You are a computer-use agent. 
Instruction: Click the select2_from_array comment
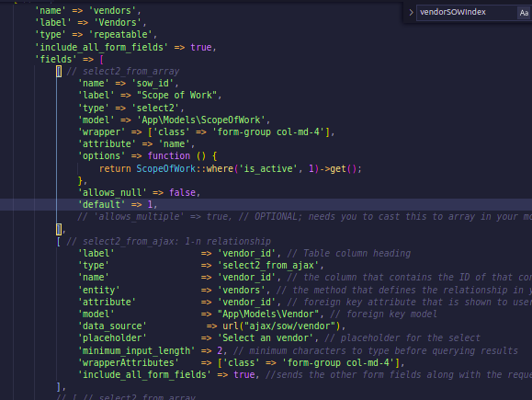tap(123, 72)
